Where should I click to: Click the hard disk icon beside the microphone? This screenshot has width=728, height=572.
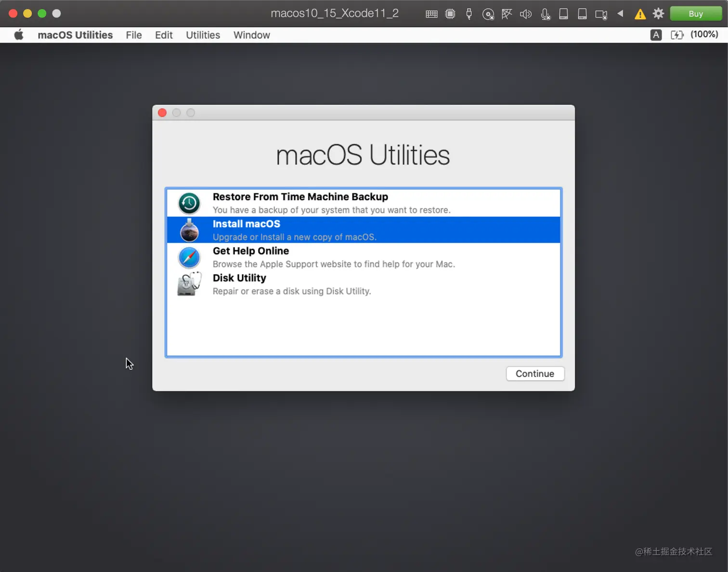[x=563, y=14]
